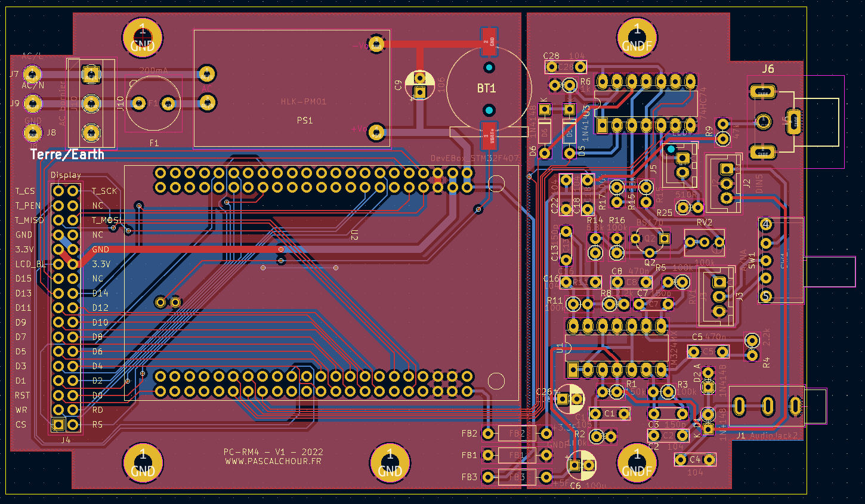This screenshot has height=504, width=865.
Task: Click the PS1 power supply label
Action: 305,120
